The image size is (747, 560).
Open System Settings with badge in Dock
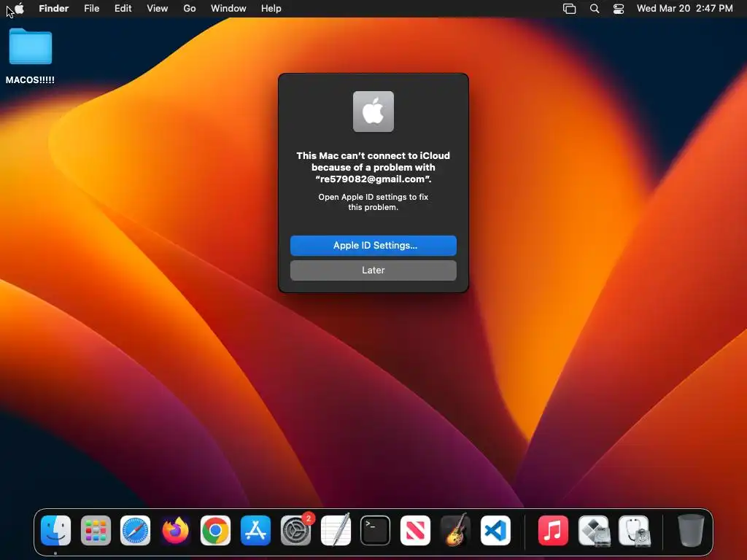296,531
